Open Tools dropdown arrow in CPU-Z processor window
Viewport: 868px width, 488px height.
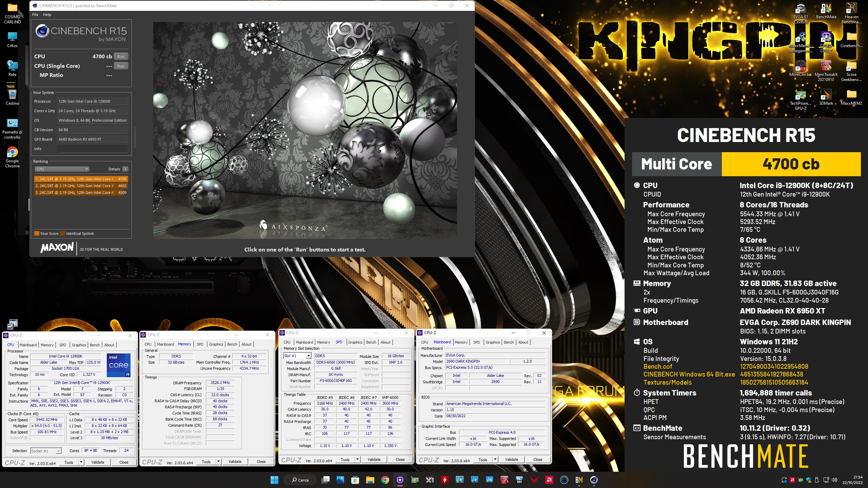tap(81, 462)
